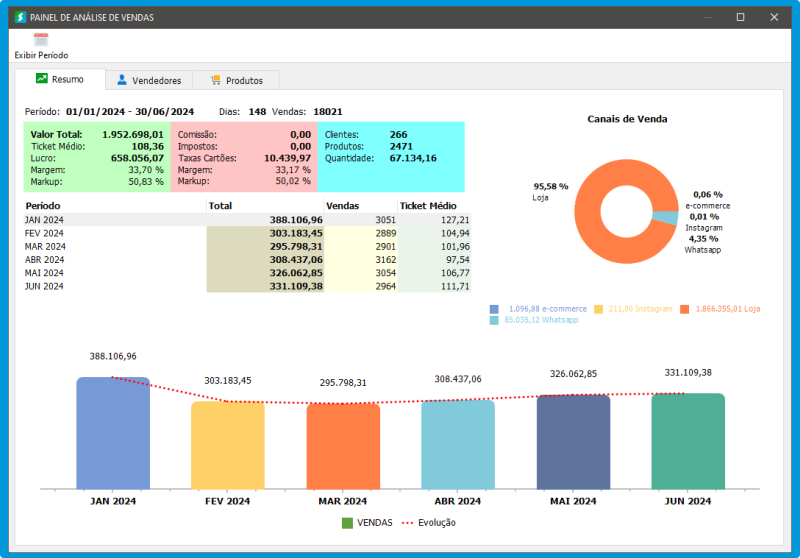Click the e-commerce legend color swatch
800x558 pixels.
pyautogui.click(x=496, y=309)
